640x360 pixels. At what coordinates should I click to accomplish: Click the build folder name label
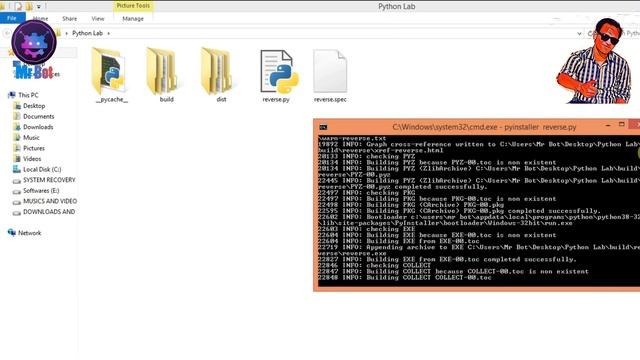point(167,99)
